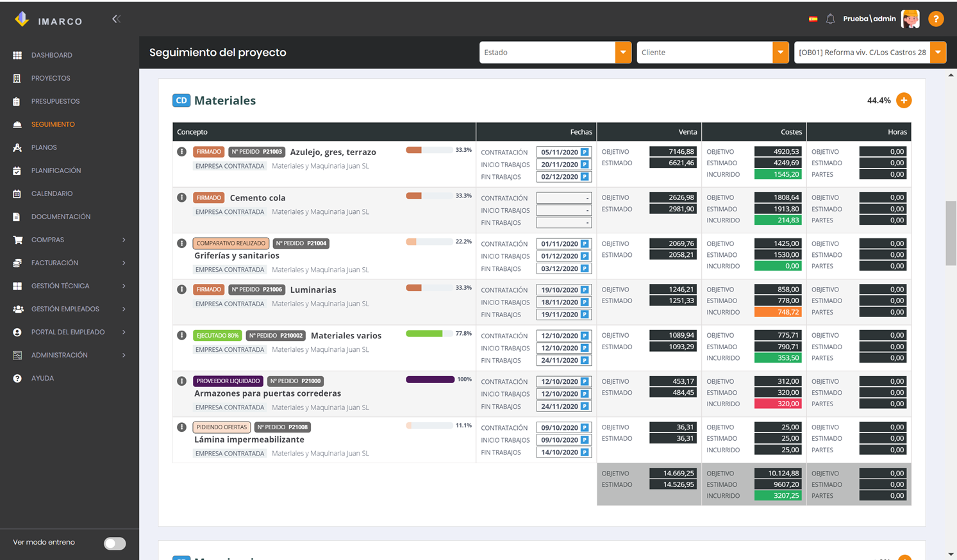This screenshot has height=560, width=957.
Task: Click the P icon next to 05/11/2020 date
Action: pyautogui.click(x=585, y=152)
